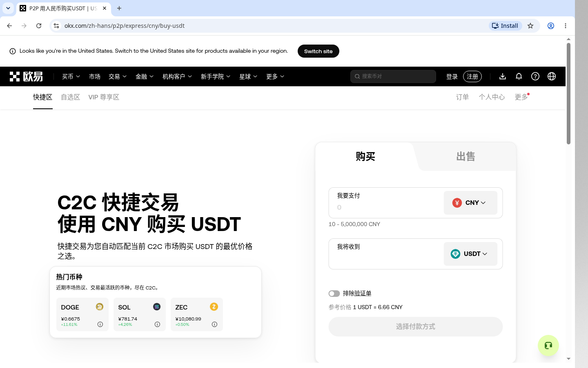Expand the 更多 menu in the black navbar
Screen dimensions: 588x368
275,76
